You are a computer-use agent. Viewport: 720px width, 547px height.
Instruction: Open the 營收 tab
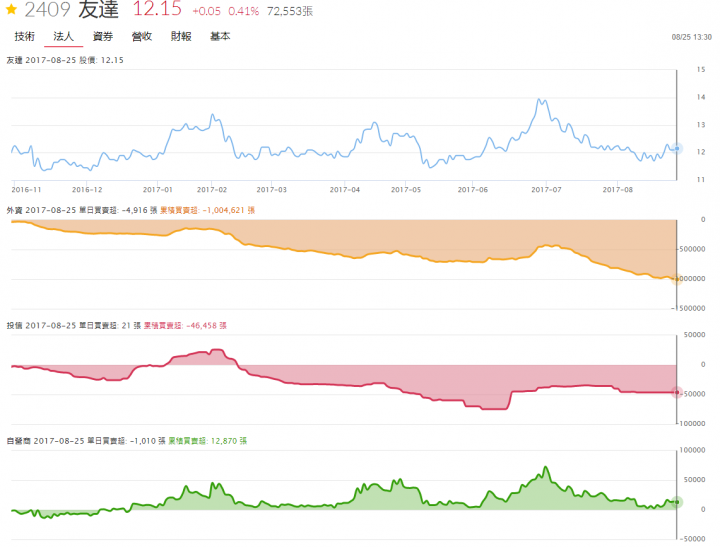pos(141,36)
